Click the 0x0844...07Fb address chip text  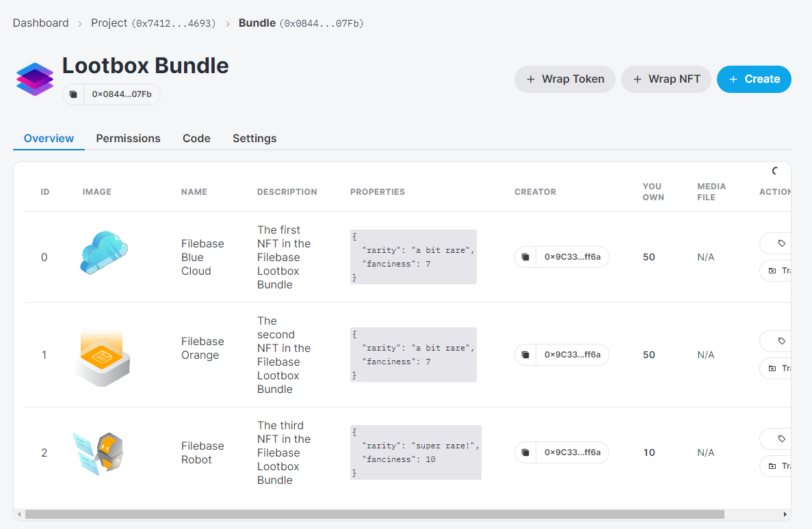[x=122, y=94]
